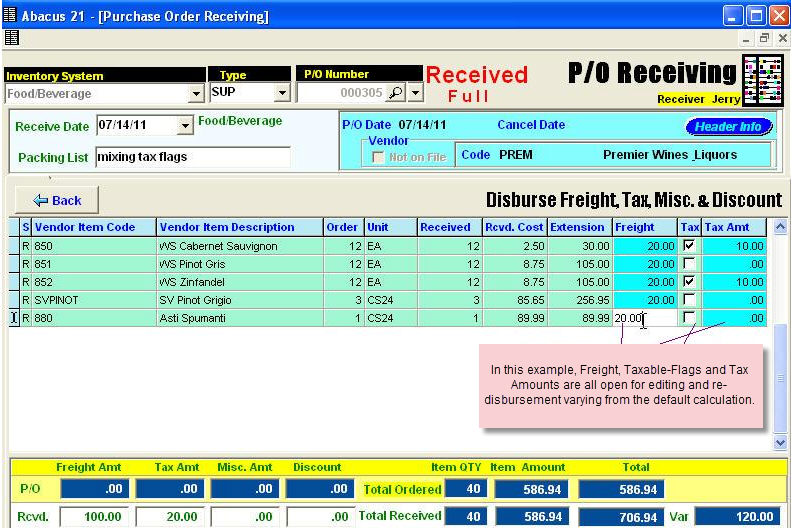Select the WS Pinot Gris description cell
Viewport: 792px width, 528px height.
coord(240,264)
